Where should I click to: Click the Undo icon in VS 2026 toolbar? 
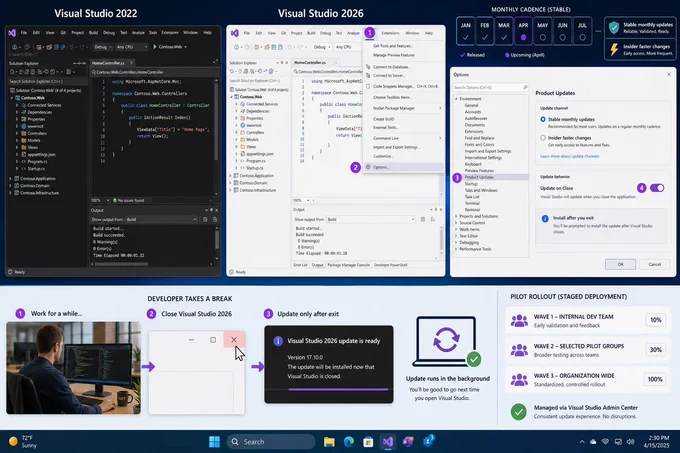click(x=290, y=47)
